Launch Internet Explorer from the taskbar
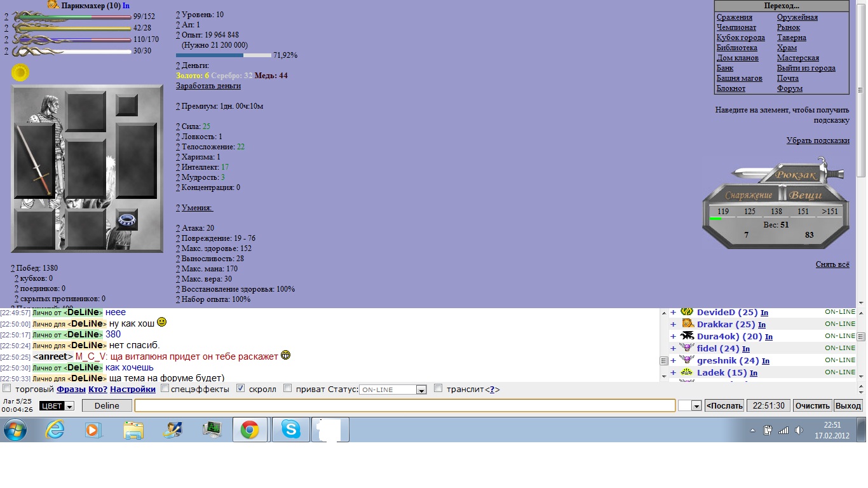The width and height of the screenshot is (868, 488). pyautogui.click(x=55, y=430)
